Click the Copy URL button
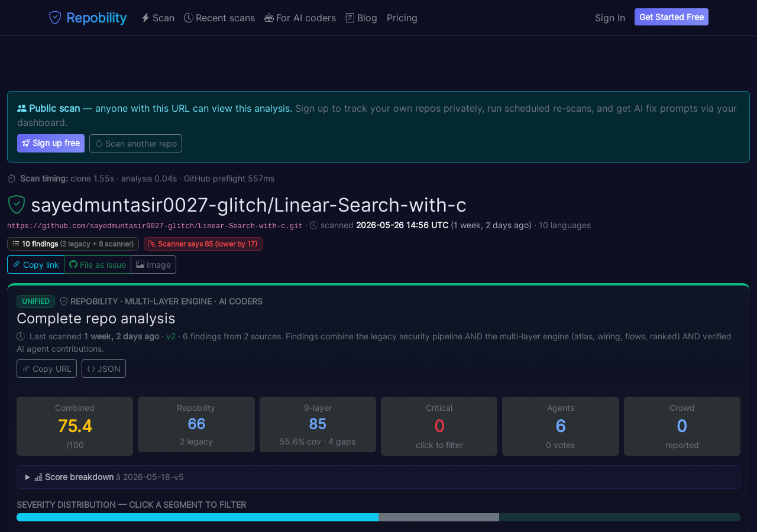 click(47, 369)
